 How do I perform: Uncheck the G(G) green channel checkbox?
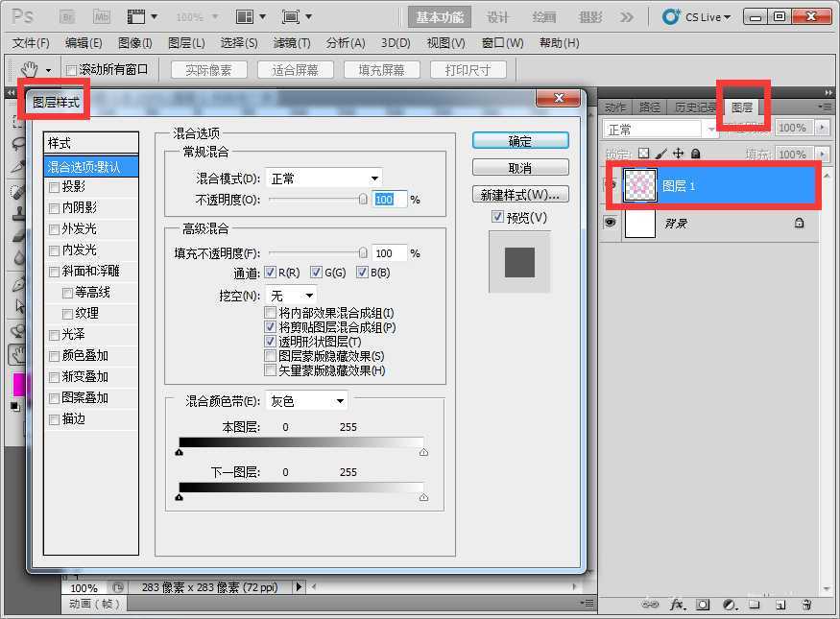coord(315,271)
